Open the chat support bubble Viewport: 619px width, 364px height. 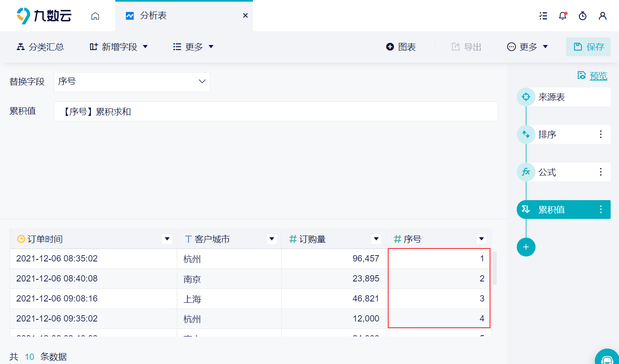[608, 358]
